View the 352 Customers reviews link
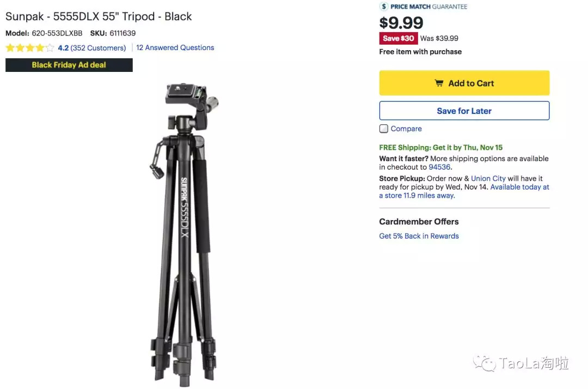 pyautogui.click(x=98, y=48)
